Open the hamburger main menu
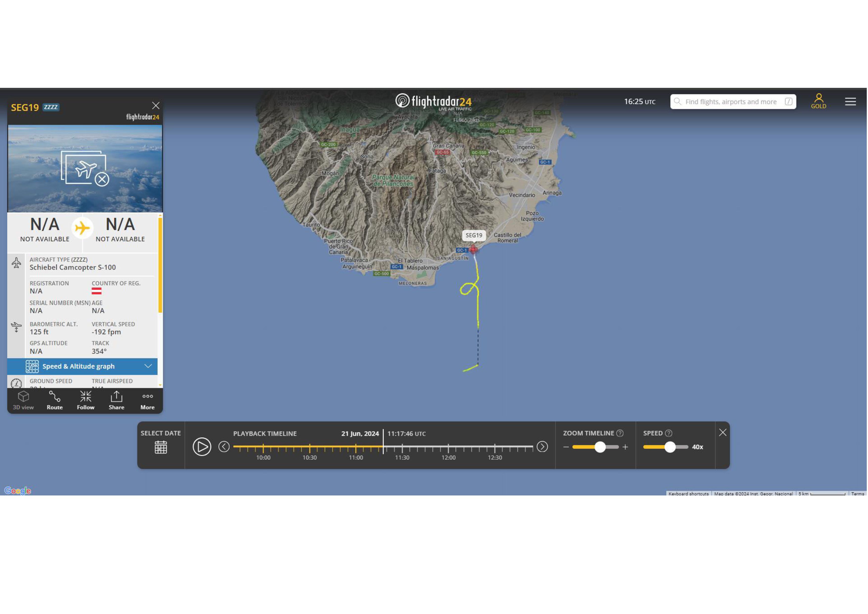 [x=851, y=101]
